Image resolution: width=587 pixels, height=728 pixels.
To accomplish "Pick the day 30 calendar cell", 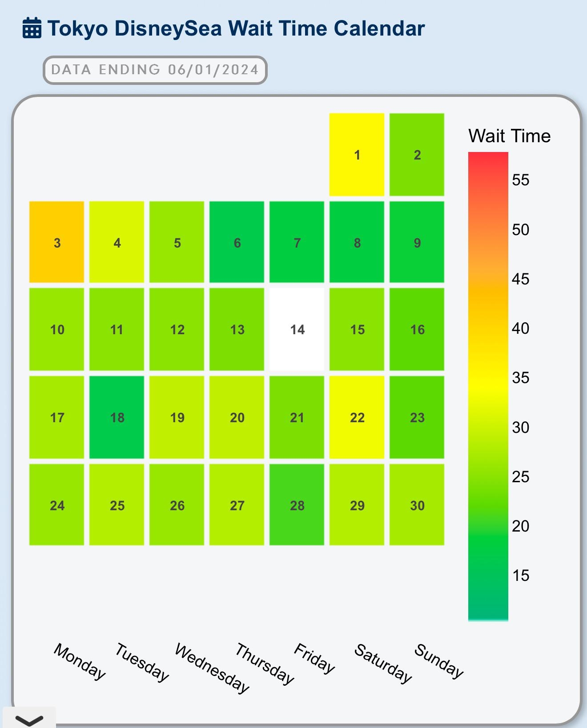I will [417, 504].
